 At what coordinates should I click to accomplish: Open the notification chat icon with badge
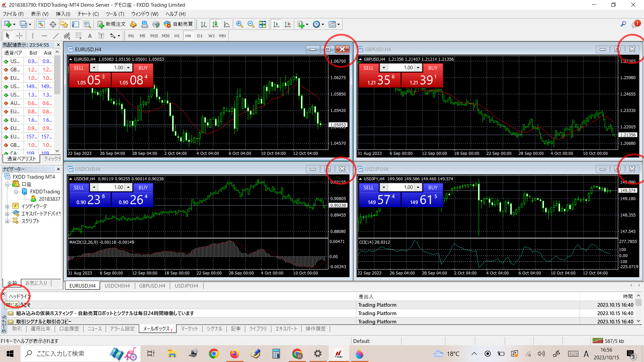(x=636, y=24)
